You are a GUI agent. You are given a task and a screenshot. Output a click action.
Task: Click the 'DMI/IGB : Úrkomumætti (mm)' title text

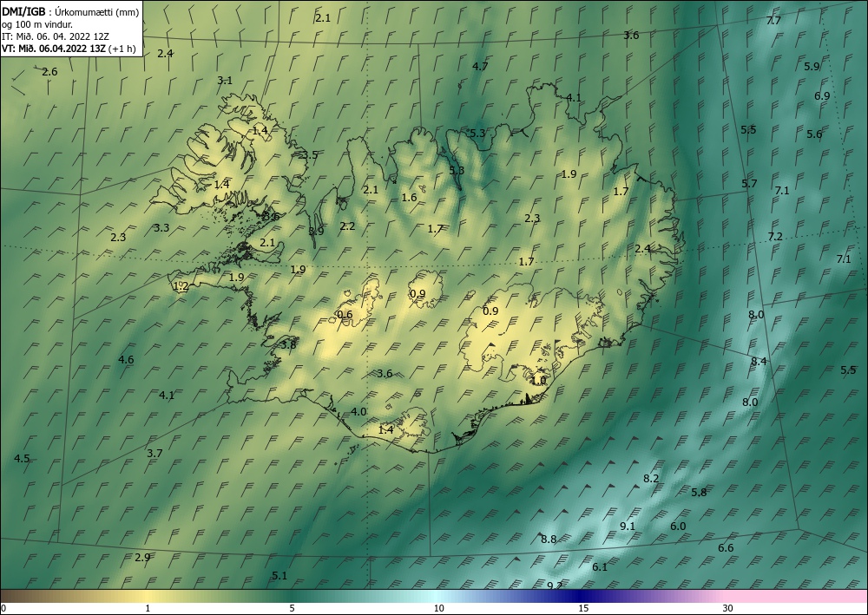click(x=71, y=12)
